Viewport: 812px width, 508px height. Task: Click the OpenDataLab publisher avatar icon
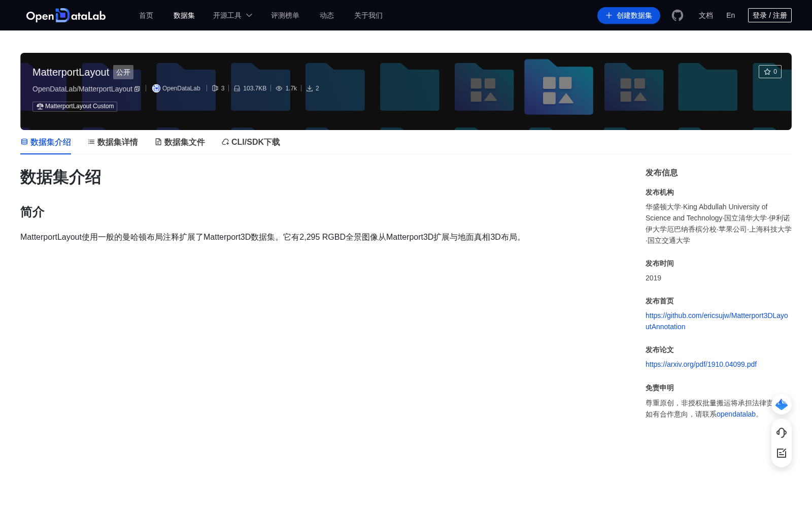pyautogui.click(x=156, y=88)
